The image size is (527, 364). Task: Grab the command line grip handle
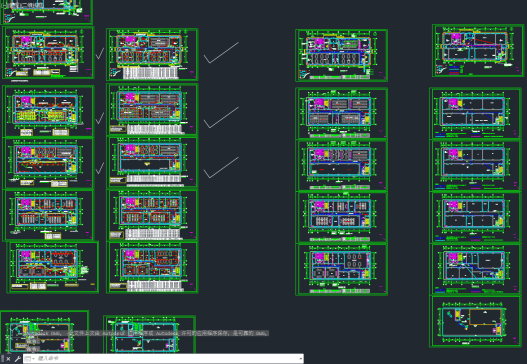(x=2, y=359)
